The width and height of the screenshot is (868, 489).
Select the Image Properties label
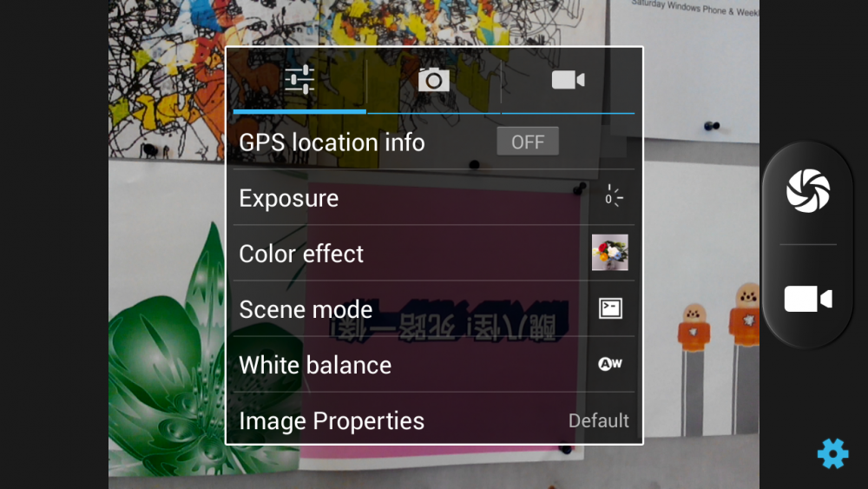point(332,421)
